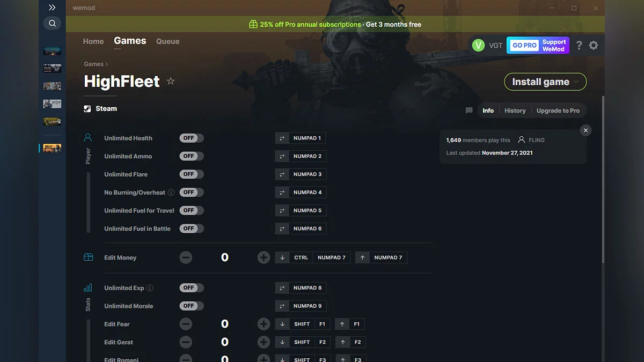Click info icon next to No Burning/Overheat
Viewport: 644px width, 362px height.
coord(171,193)
